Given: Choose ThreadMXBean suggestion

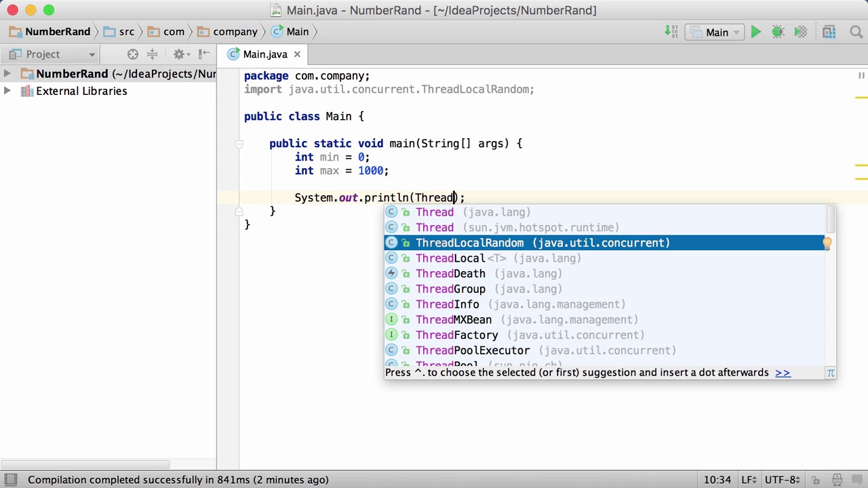Looking at the screenshot, I should [605, 320].
